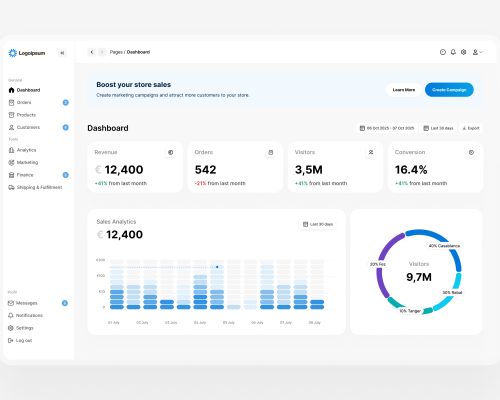
Task: Click the '16.4%' conversion value
Action: (x=411, y=170)
